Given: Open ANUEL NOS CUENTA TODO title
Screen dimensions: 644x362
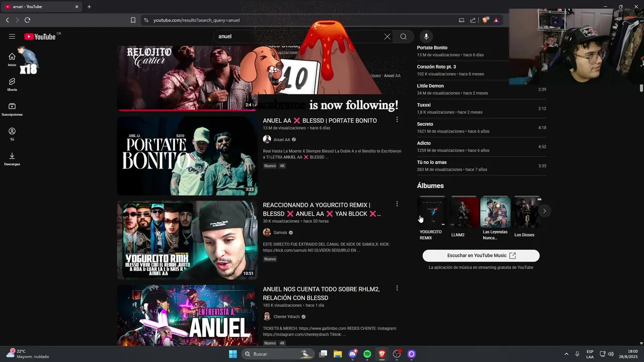Looking at the screenshot, I should [321, 294].
